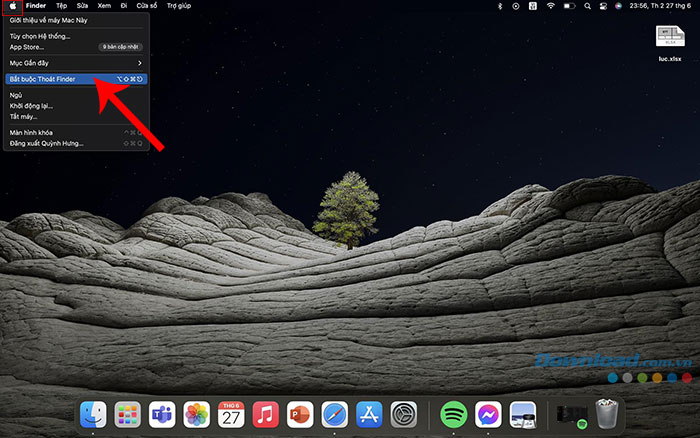Open the Cửa sổ menu
The width and height of the screenshot is (700, 438).
(x=146, y=6)
